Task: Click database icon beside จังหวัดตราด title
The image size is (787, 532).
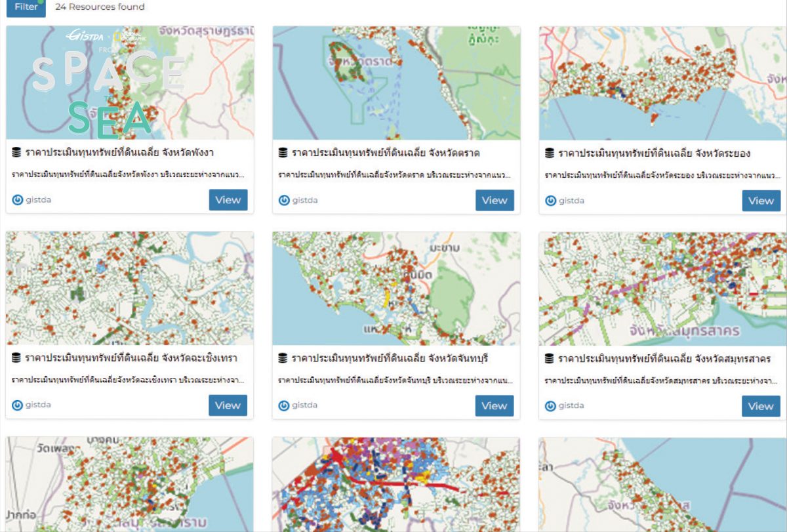Action: (x=283, y=153)
